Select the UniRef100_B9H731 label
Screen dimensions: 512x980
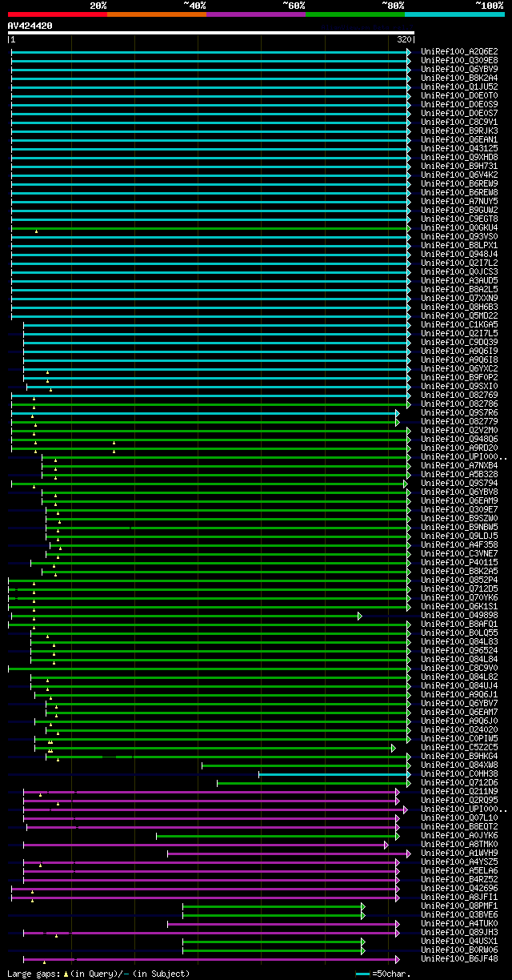pyautogui.click(x=459, y=166)
